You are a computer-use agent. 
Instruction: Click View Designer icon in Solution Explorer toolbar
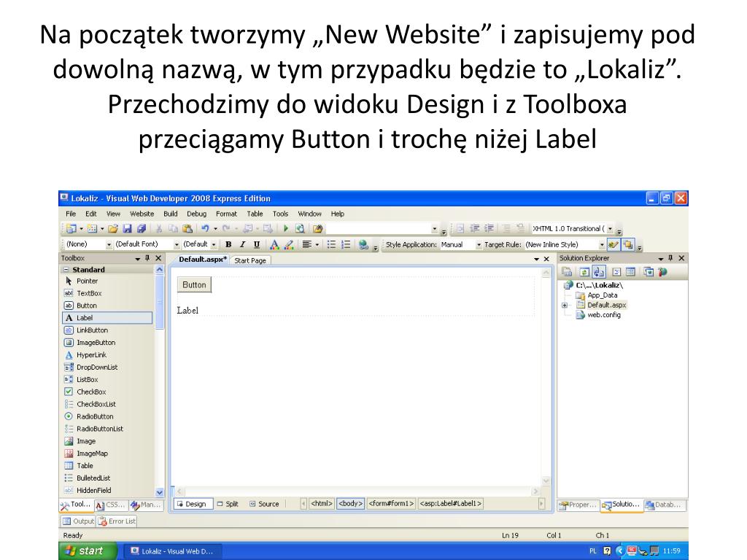pyautogui.click(x=631, y=272)
